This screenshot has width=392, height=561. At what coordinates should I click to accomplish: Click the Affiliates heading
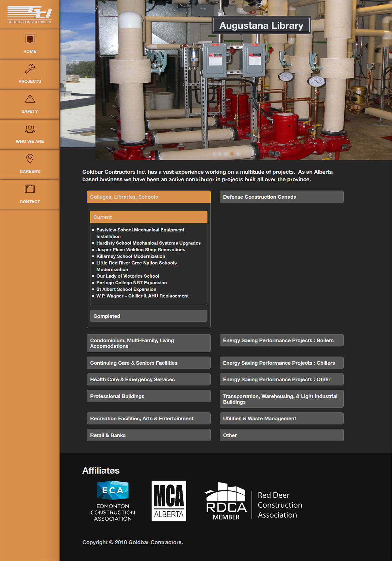101,470
